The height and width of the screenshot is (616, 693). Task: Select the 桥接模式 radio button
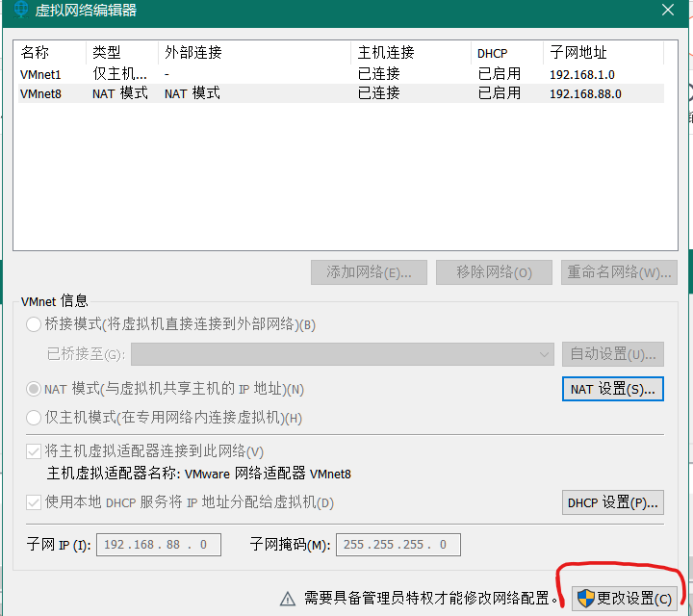tap(34, 324)
